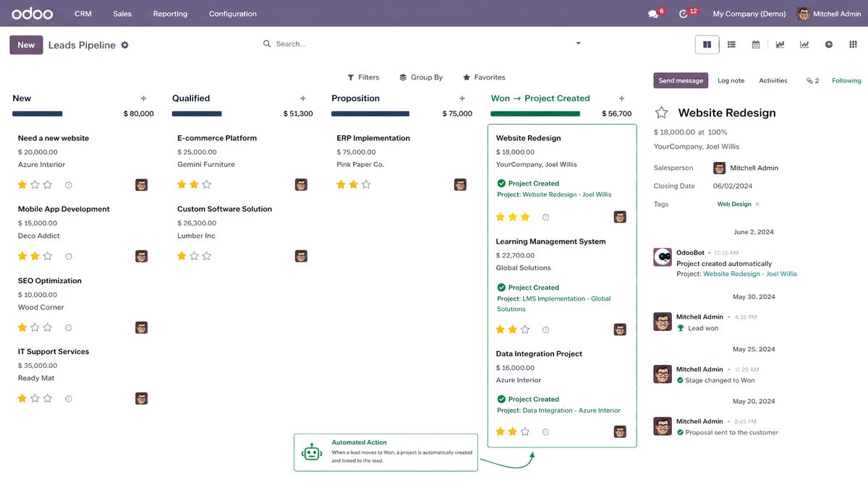868x495 pixels.
Task: Switch to the Activities tab
Action: tap(773, 81)
